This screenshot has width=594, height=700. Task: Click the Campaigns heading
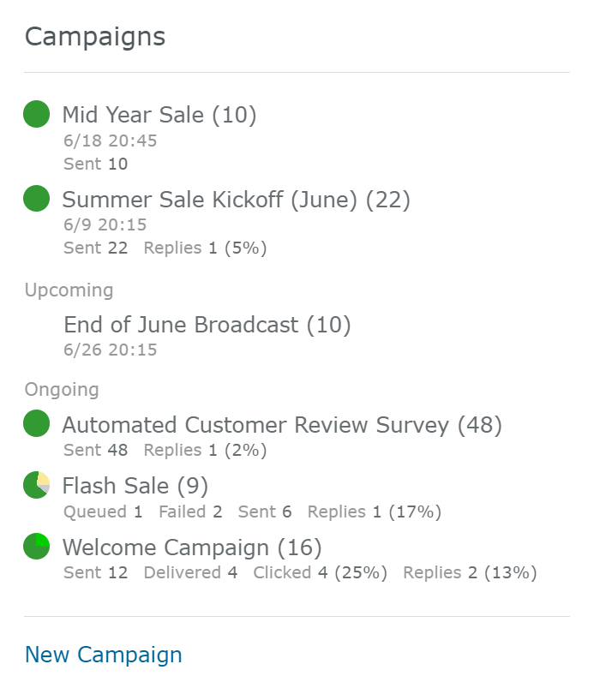click(x=95, y=37)
